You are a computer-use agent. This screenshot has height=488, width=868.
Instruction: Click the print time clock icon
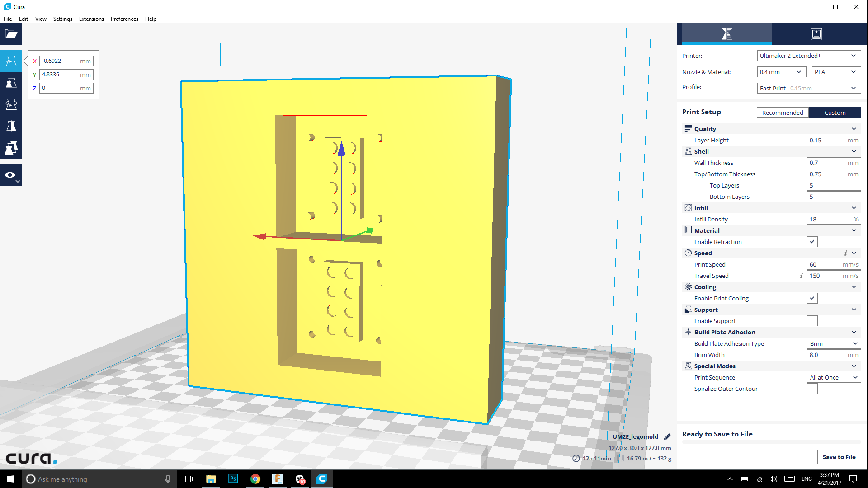576,458
